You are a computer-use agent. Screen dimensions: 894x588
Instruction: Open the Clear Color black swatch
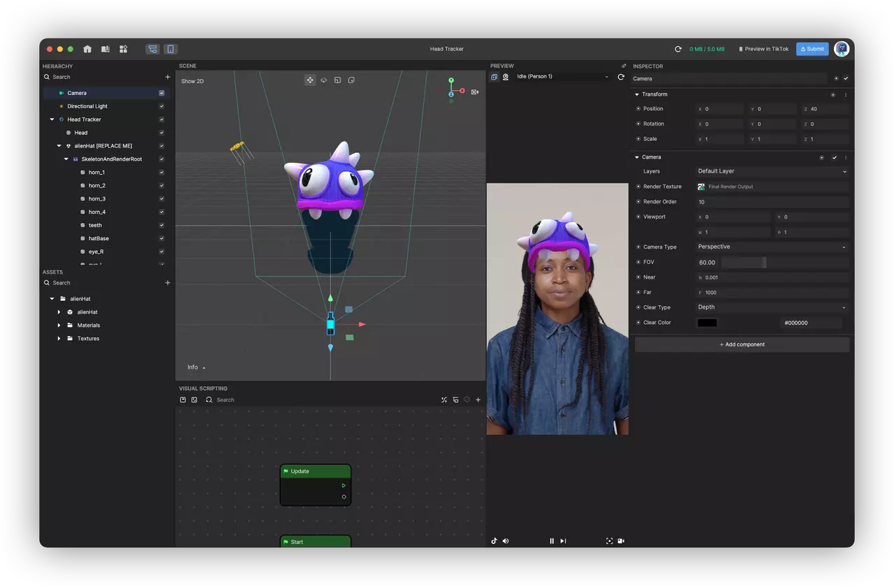pos(707,322)
